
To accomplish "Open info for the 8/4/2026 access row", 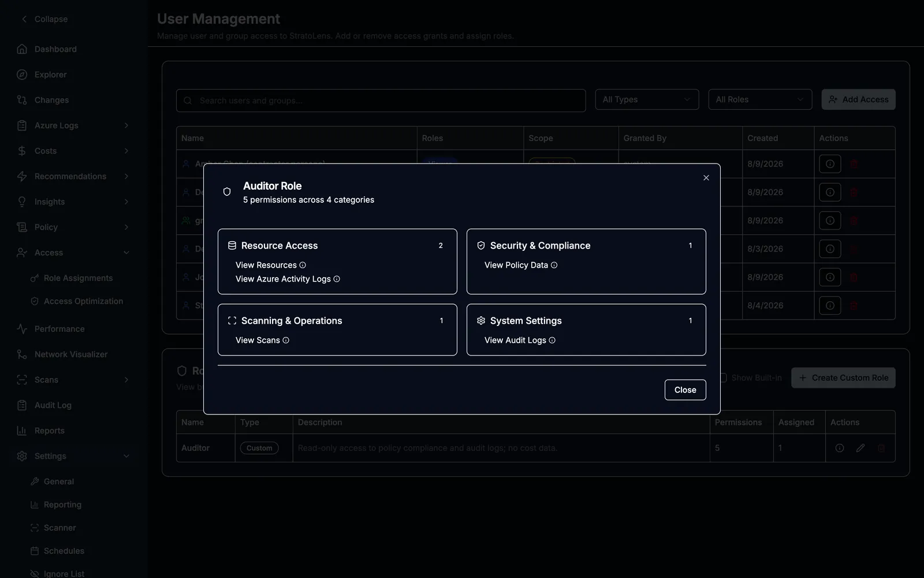I will point(830,306).
